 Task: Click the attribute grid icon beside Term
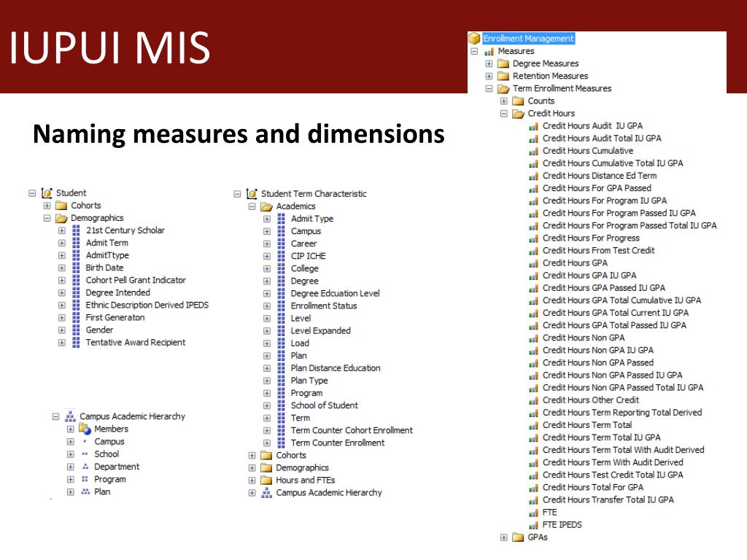tap(281, 418)
